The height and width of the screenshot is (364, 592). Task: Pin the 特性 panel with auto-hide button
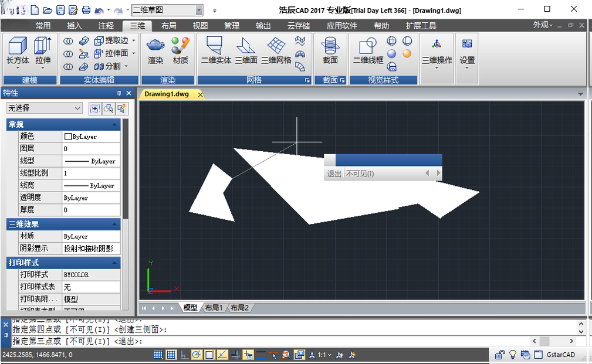(x=119, y=93)
